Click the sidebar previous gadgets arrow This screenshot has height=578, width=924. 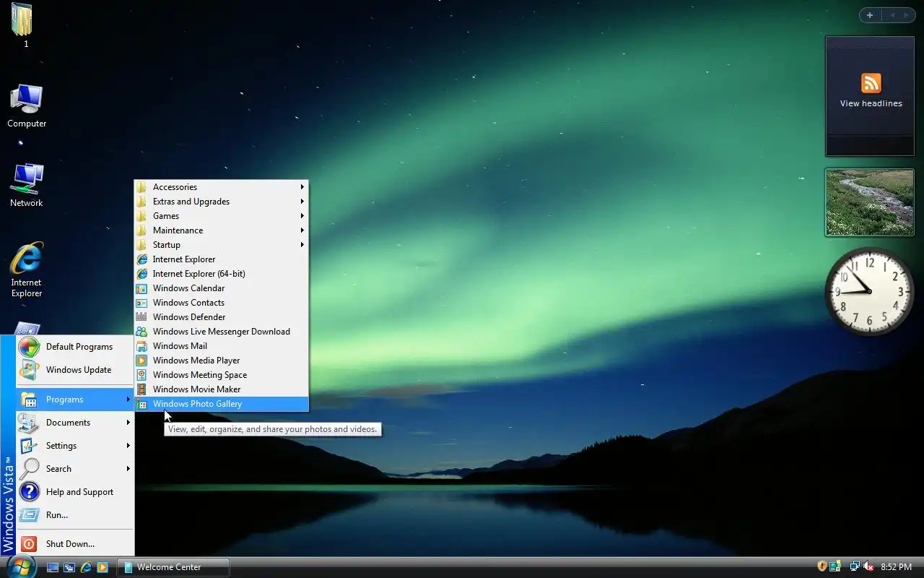pyautogui.click(x=892, y=15)
